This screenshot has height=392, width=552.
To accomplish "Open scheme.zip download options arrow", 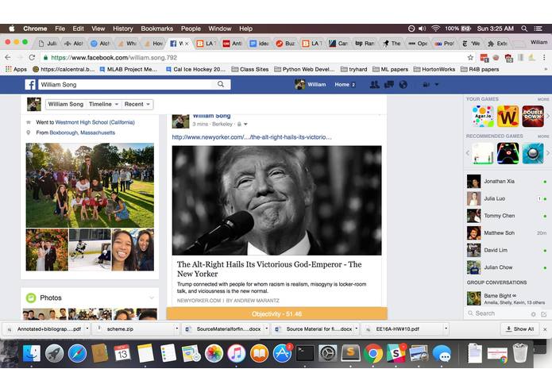I will point(177,329).
